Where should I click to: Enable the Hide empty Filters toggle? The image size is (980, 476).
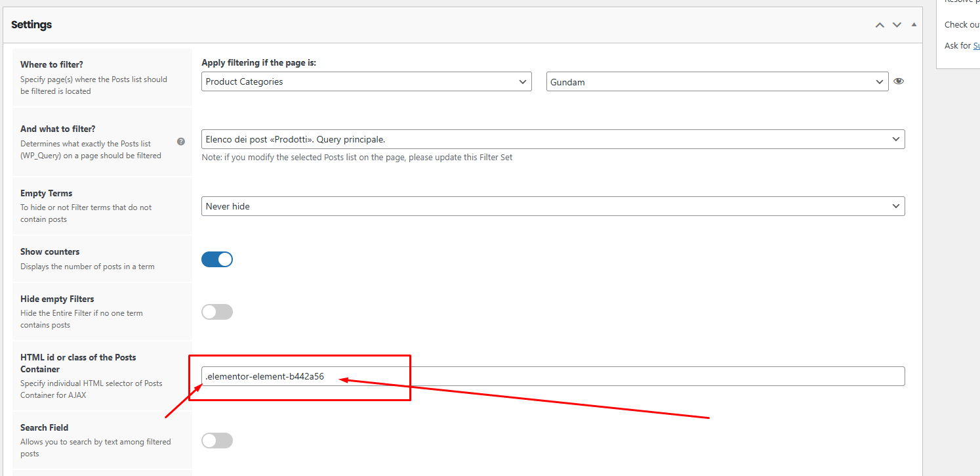(217, 312)
